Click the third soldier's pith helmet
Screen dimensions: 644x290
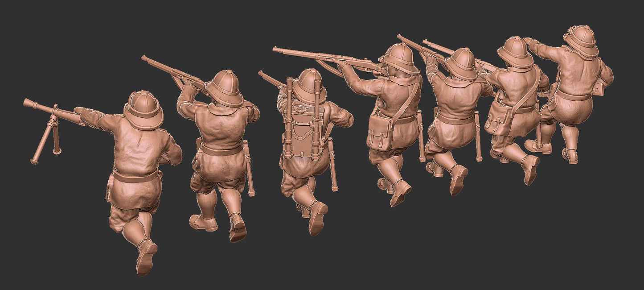click(309, 86)
